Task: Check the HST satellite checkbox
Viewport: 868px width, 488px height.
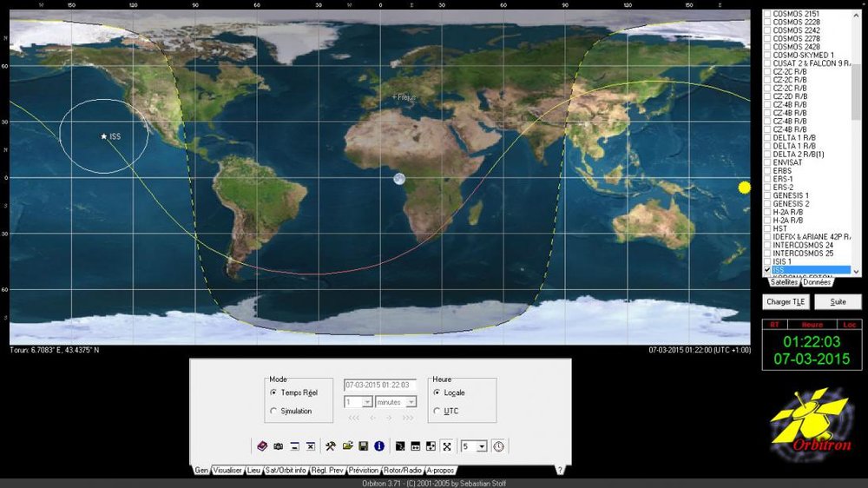Action: (x=767, y=228)
